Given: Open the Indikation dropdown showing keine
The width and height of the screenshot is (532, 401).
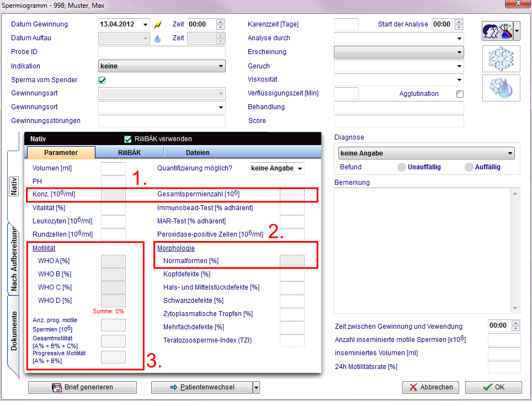Looking at the screenshot, I should click(162, 66).
